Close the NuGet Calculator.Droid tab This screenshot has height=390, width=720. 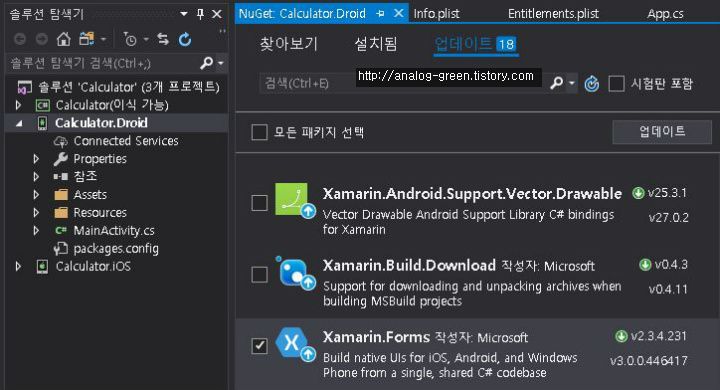point(399,14)
